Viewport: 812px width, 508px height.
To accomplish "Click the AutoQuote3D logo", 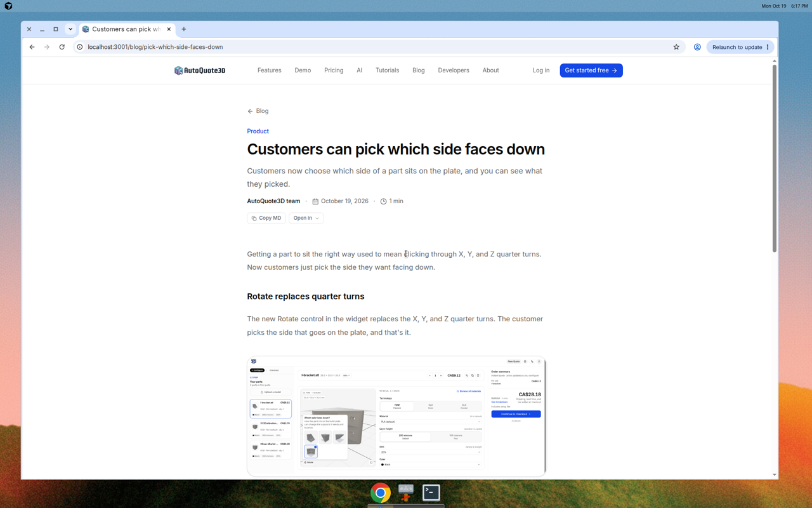I will (x=200, y=70).
